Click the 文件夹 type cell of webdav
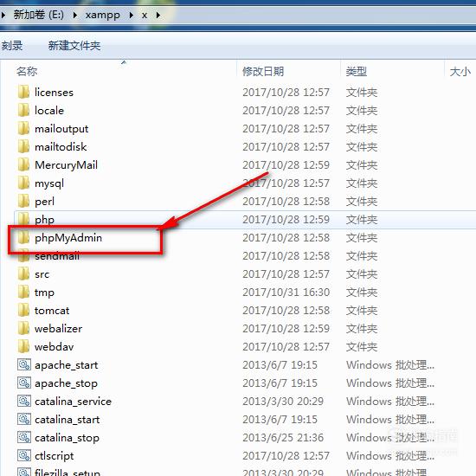 pyautogui.click(x=362, y=347)
